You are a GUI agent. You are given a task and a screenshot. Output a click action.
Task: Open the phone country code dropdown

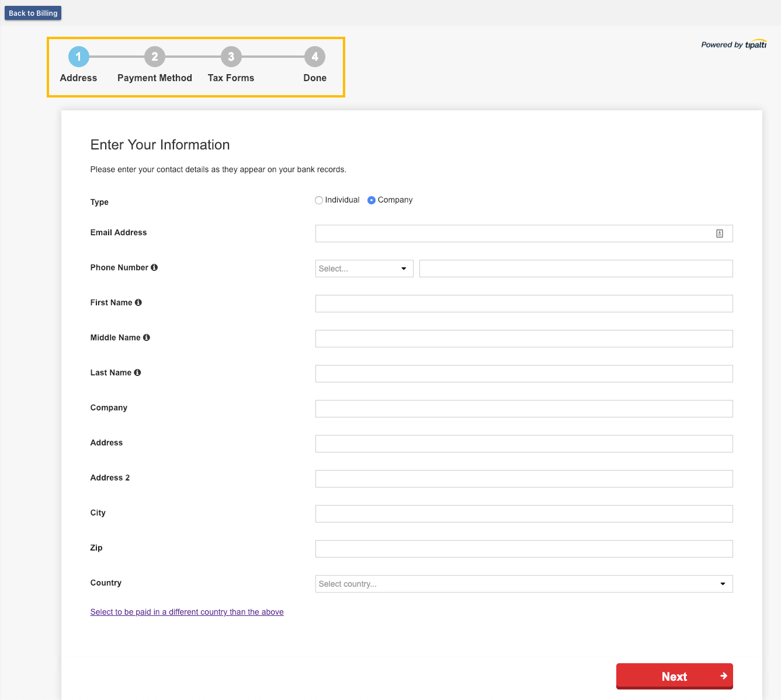coord(364,269)
